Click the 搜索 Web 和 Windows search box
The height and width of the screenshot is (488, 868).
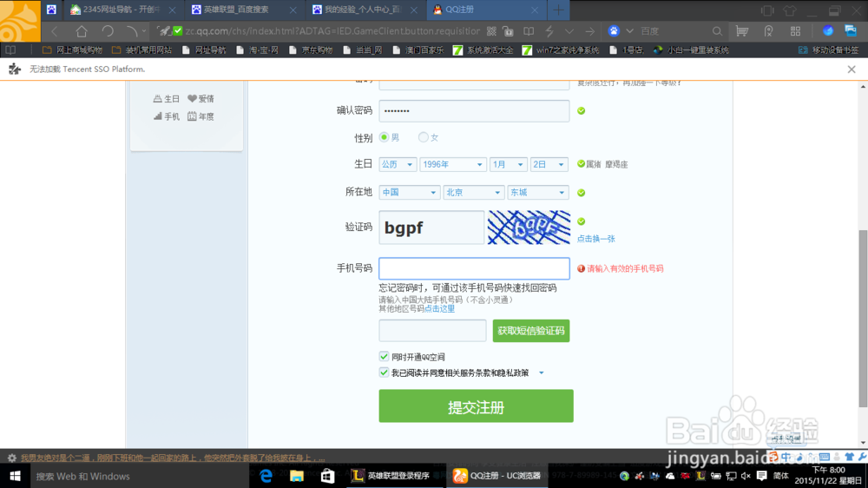pos(138,476)
